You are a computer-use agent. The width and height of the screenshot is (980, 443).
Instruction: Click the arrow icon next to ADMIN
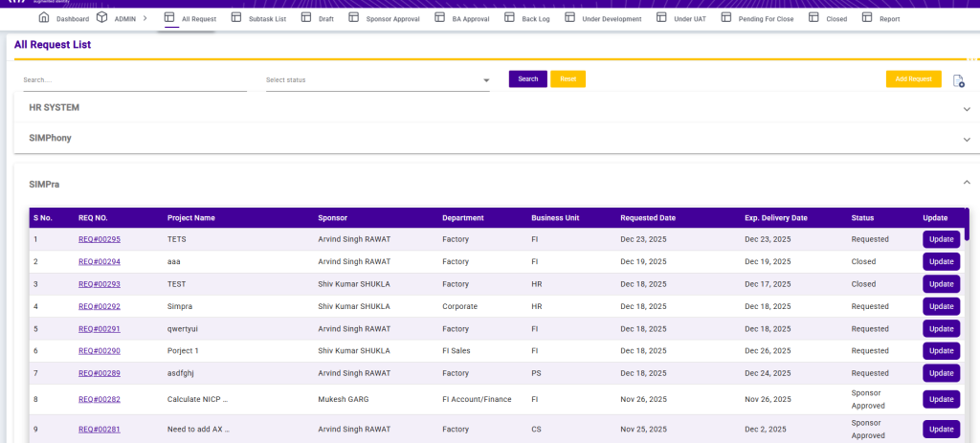[145, 18]
